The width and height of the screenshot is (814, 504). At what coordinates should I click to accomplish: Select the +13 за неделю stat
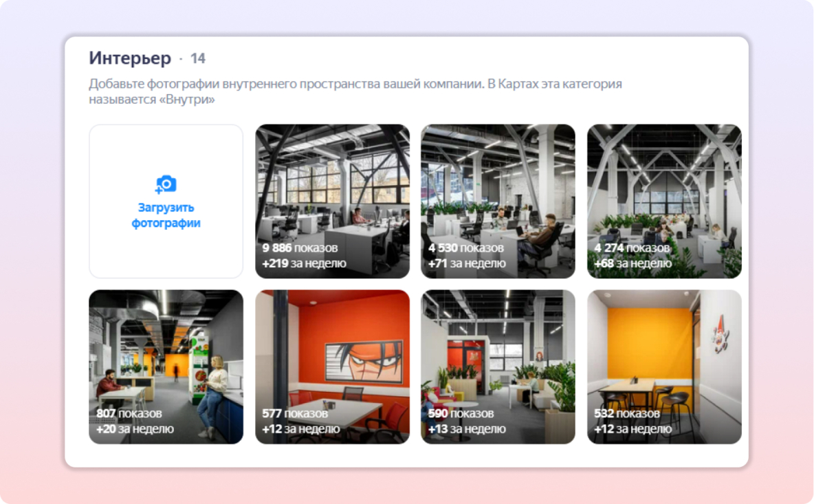click(467, 429)
